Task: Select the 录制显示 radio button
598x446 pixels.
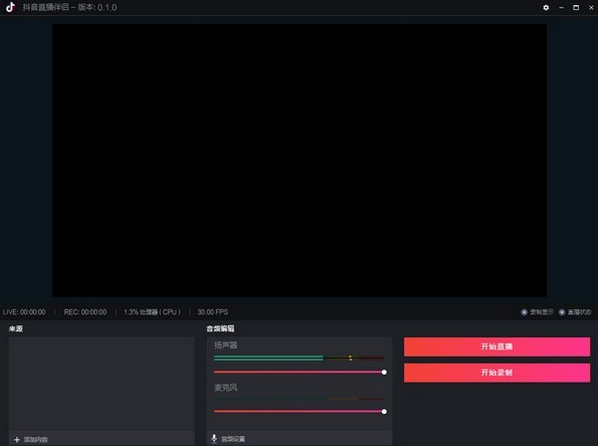Action: [x=524, y=312]
